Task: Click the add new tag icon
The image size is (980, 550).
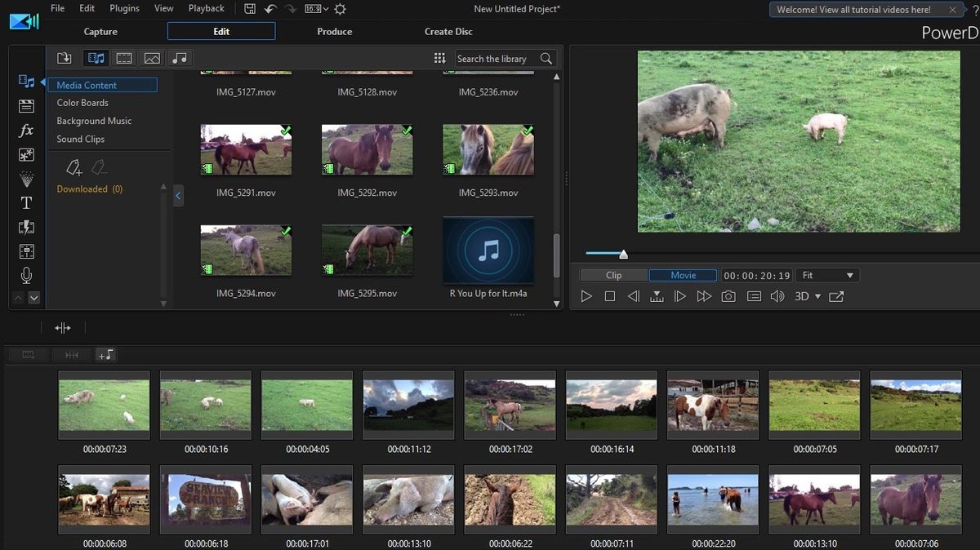Action: [73, 167]
